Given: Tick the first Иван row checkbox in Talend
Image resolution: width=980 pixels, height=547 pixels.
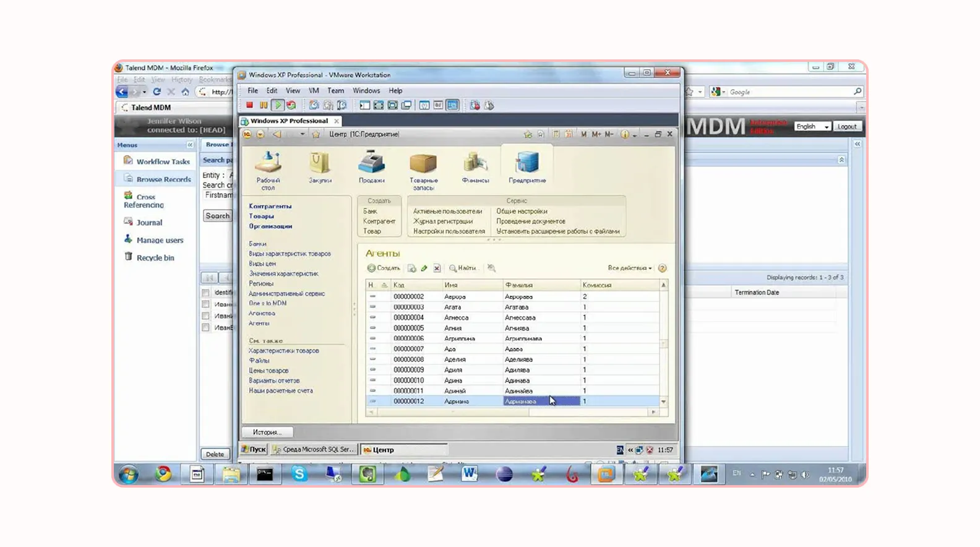Looking at the screenshot, I should coord(205,304).
